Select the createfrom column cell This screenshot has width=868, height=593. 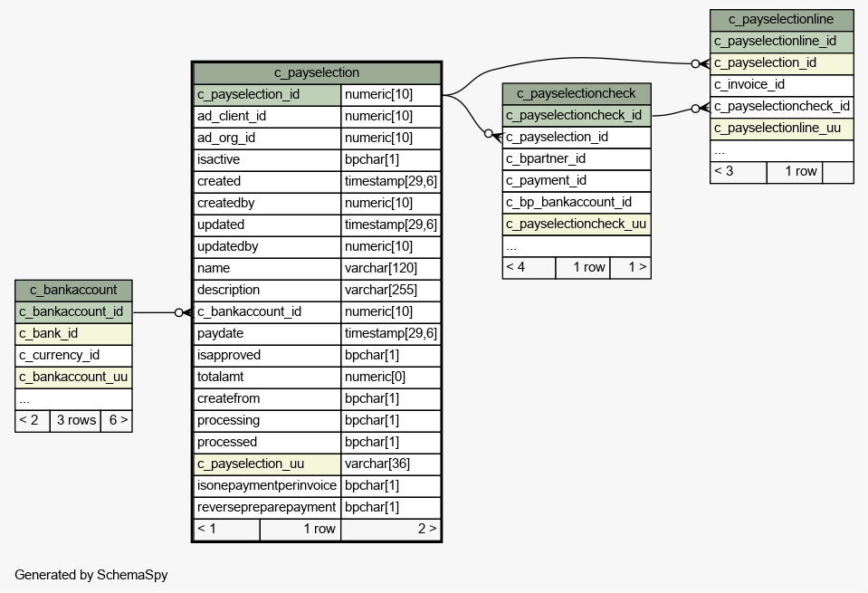pyautogui.click(x=267, y=398)
